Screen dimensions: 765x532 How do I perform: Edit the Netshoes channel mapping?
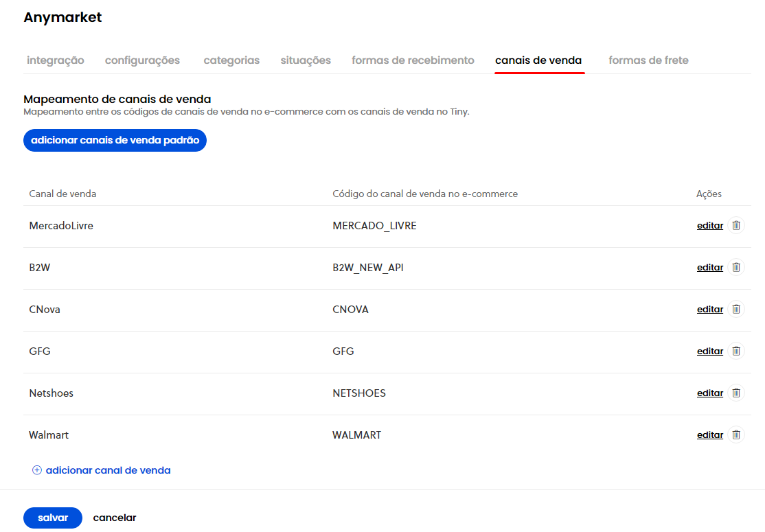pyautogui.click(x=710, y=393)
